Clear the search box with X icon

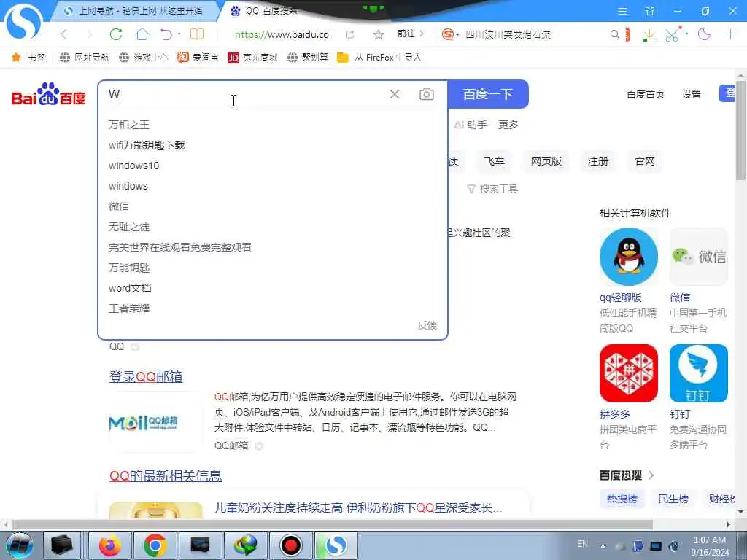[395, 94]
